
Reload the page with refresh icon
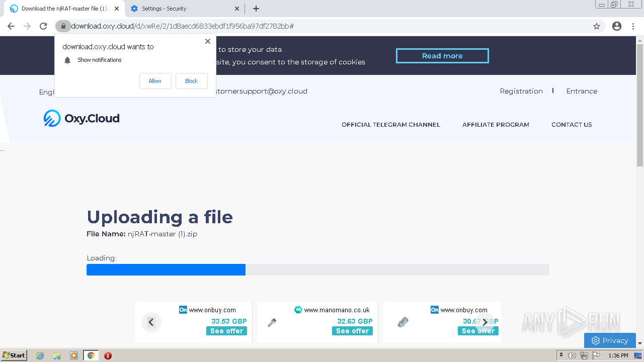pos(43,26)
